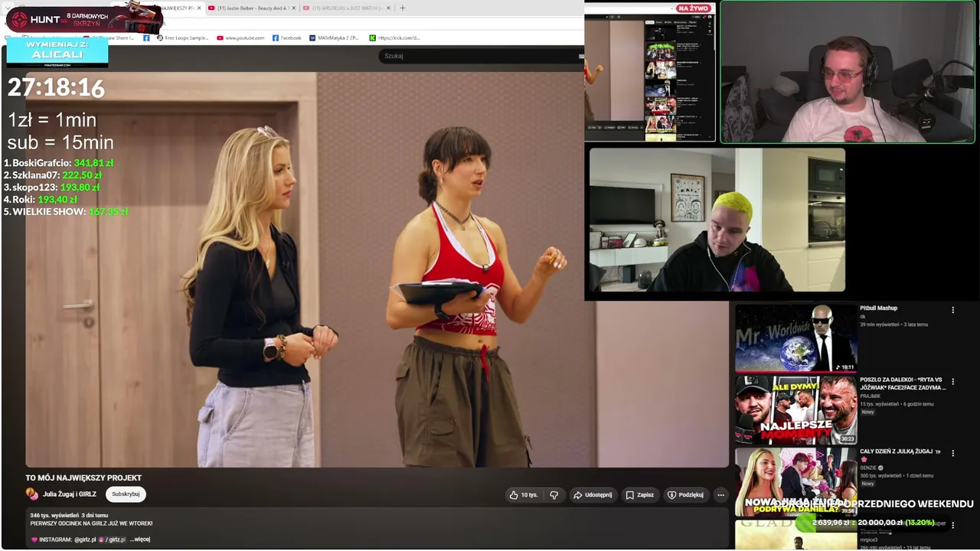Open options menu for mrgice3 video
Viewport: 980px width, 551px height.
tap(953, 525)
